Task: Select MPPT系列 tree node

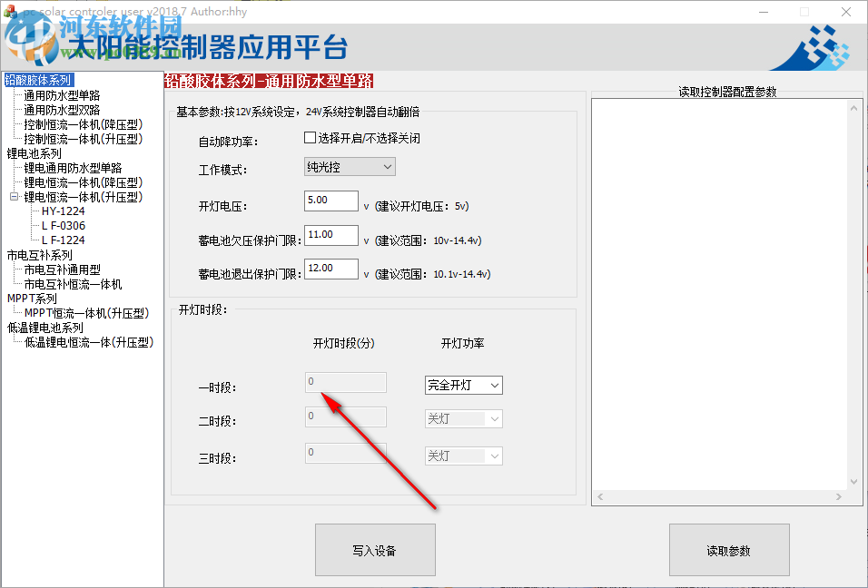Action: point(32,299)
